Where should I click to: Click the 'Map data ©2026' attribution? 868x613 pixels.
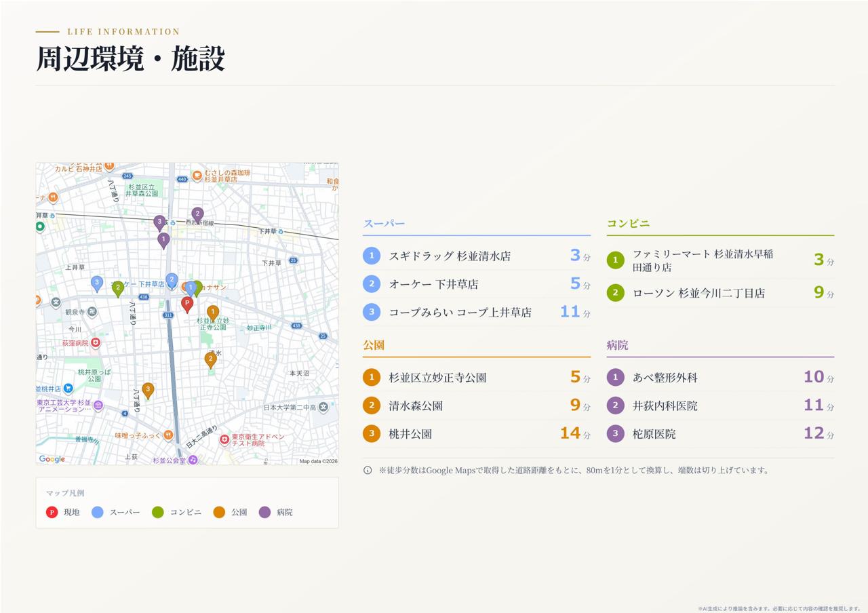[x=319, y=461]
